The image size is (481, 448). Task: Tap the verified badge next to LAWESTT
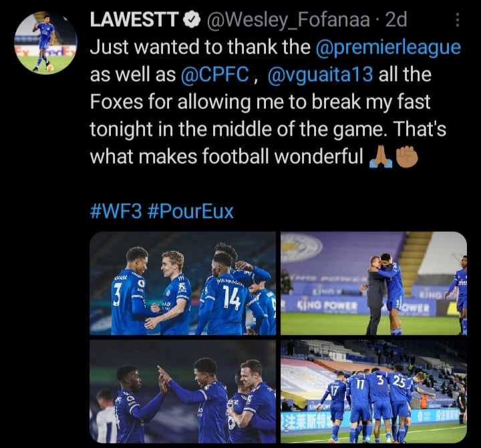tap(192, 19)
